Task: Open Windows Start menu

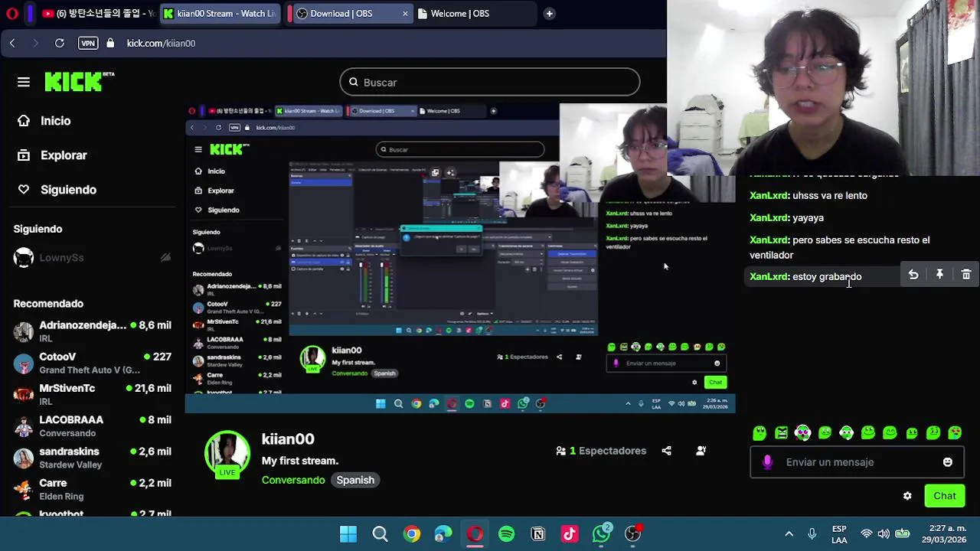Action: click(x=348, y=534)
